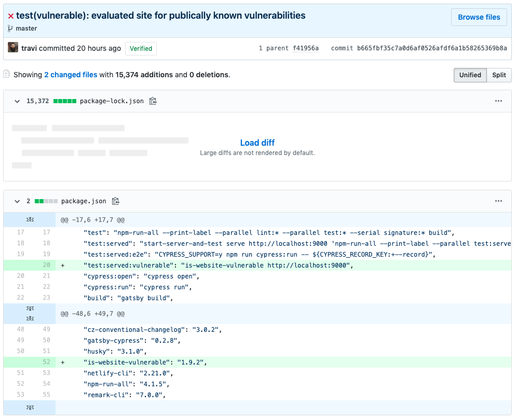Switch to Split diff view
Viewport: 516px width, 420px height.
click(499, 75)
